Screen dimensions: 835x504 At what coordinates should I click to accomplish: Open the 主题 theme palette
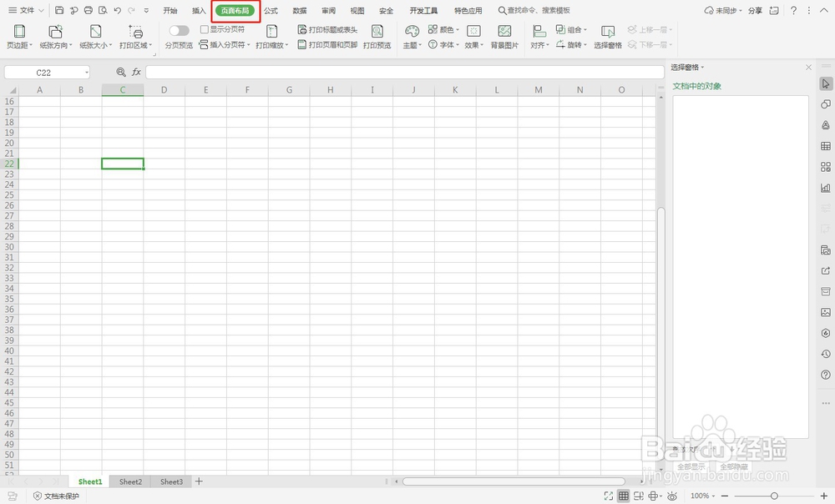click(412, 37)
